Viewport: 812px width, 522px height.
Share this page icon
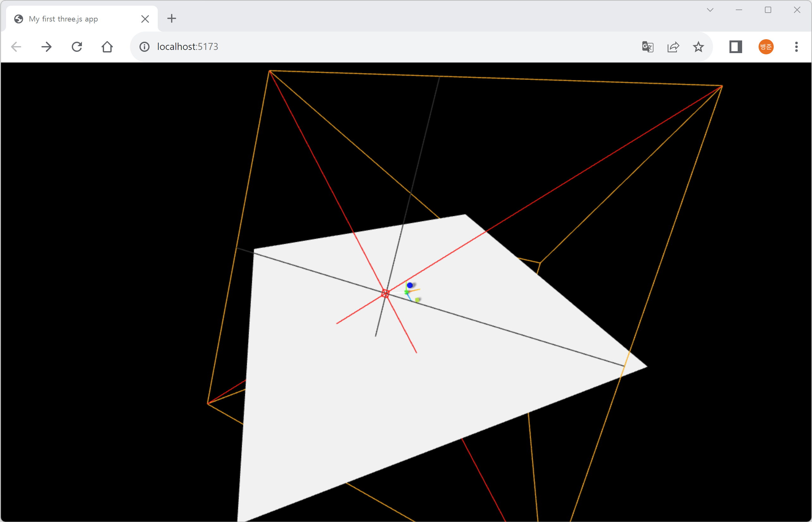tap(673, 47)
